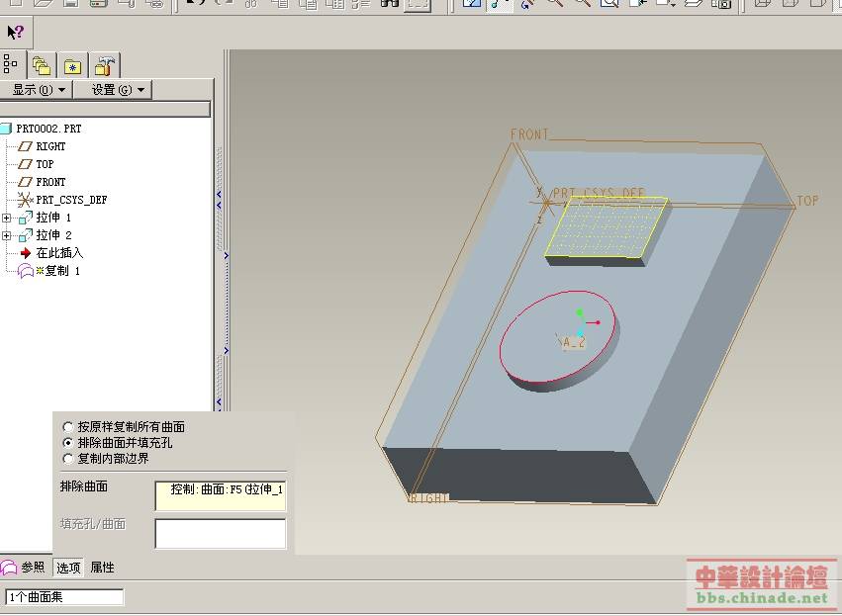Open the model tree navigator tab

(x=11, y=64)
